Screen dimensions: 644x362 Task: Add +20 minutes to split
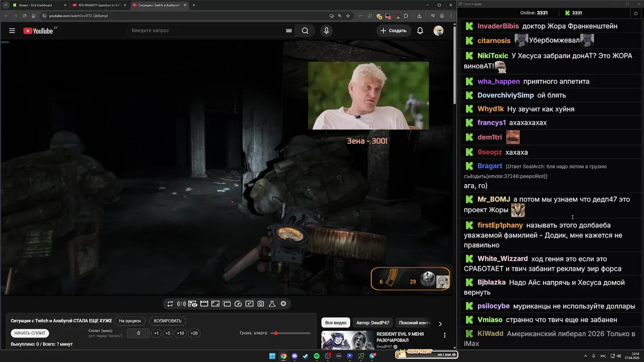coord(194,333)
